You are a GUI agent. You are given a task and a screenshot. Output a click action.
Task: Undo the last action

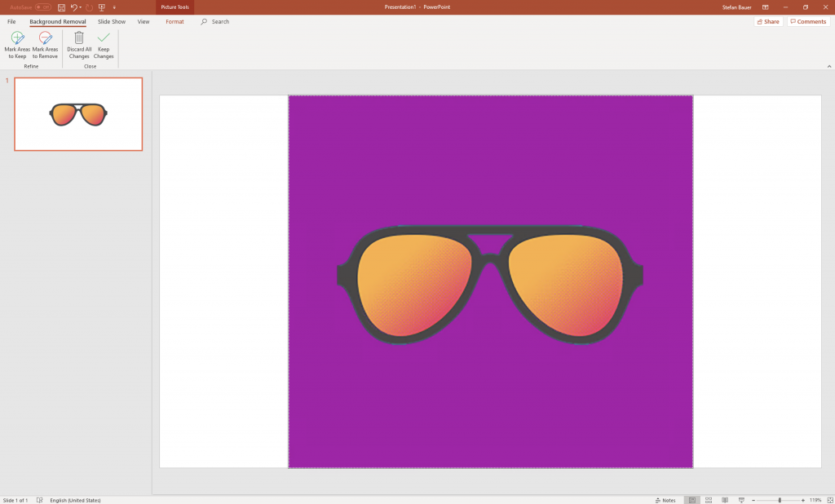[x=74, y=7]
